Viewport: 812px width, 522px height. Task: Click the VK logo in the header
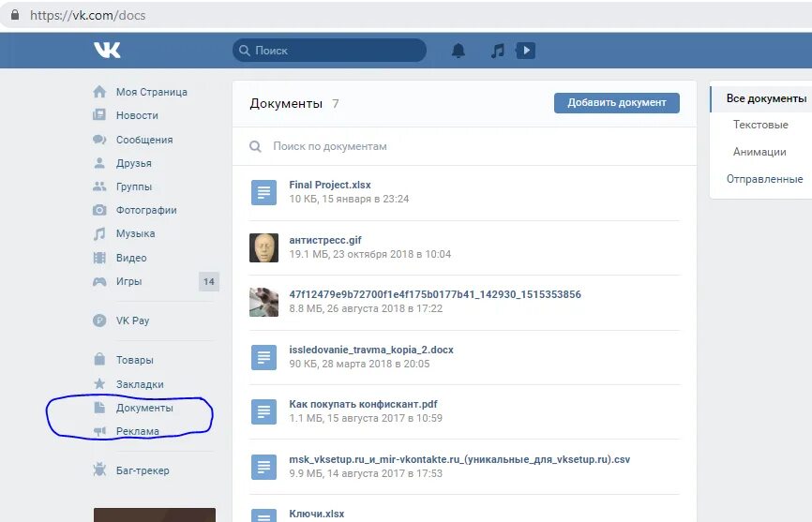107,50
